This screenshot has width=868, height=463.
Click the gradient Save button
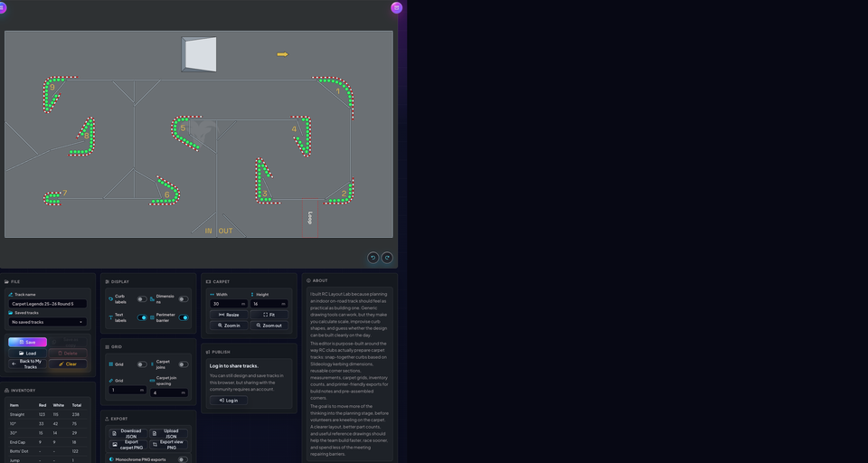click(28, 342)
